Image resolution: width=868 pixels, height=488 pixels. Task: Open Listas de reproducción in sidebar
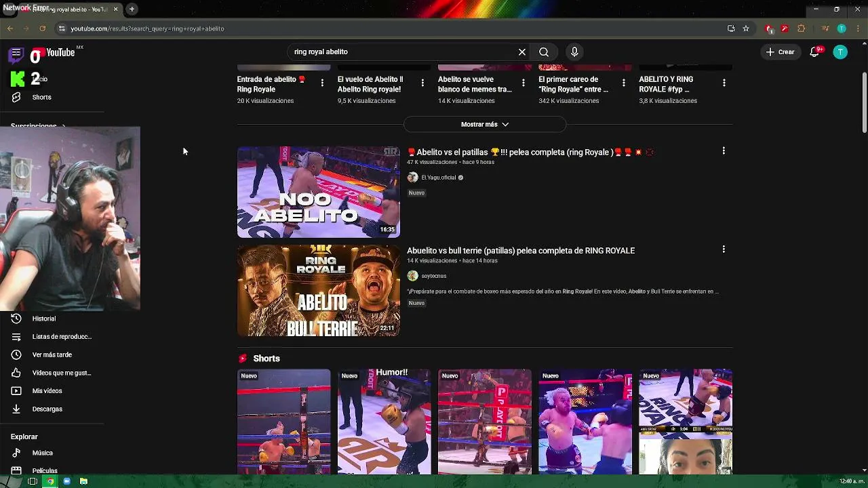[62, 337]
